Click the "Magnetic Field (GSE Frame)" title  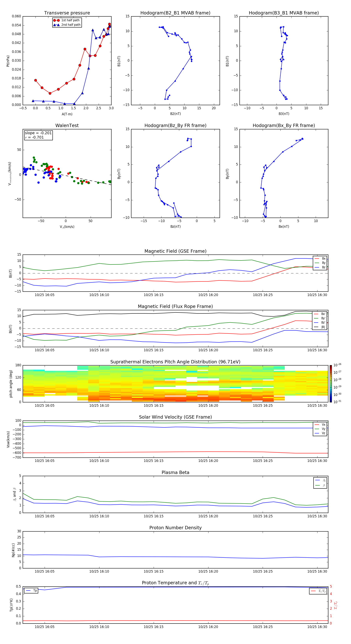[x=175, y=251]
